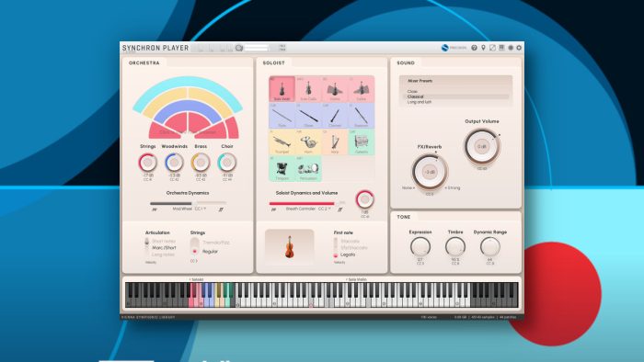The width and height of the screenshot is (644, 362).
Task: Click the grid view icon in header
Action: coord(501,48)
